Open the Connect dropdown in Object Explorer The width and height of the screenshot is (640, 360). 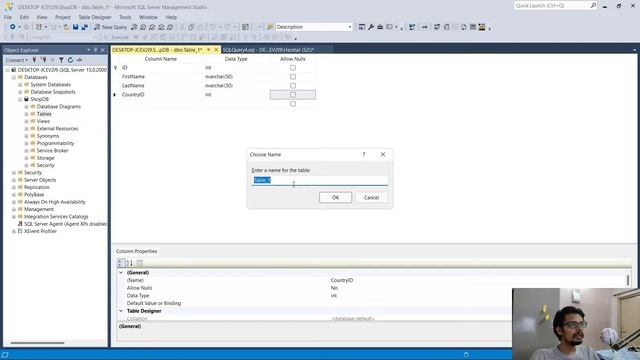tap(17, 60)
